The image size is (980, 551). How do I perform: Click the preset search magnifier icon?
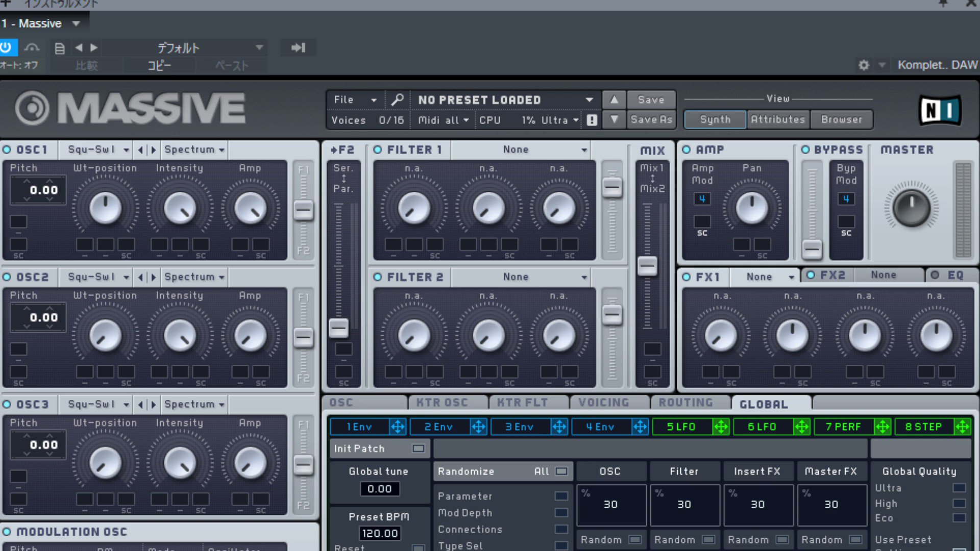[397, 99]
